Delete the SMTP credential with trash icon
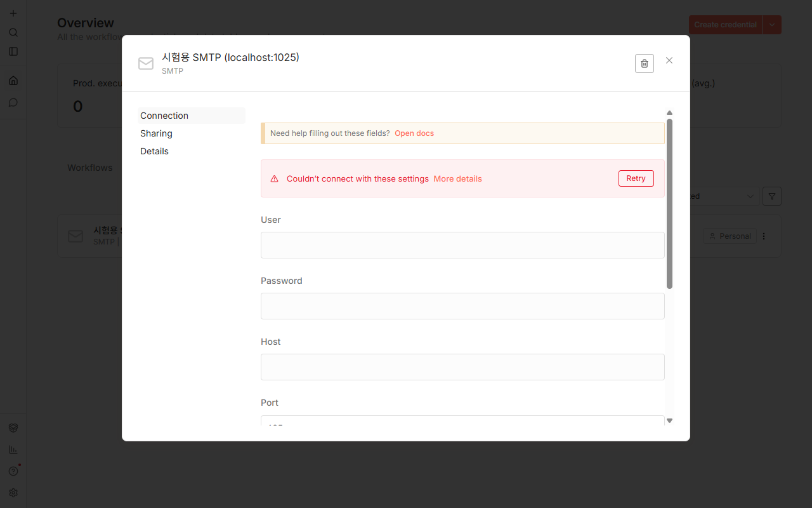812x508 pixels. [644, 63]
